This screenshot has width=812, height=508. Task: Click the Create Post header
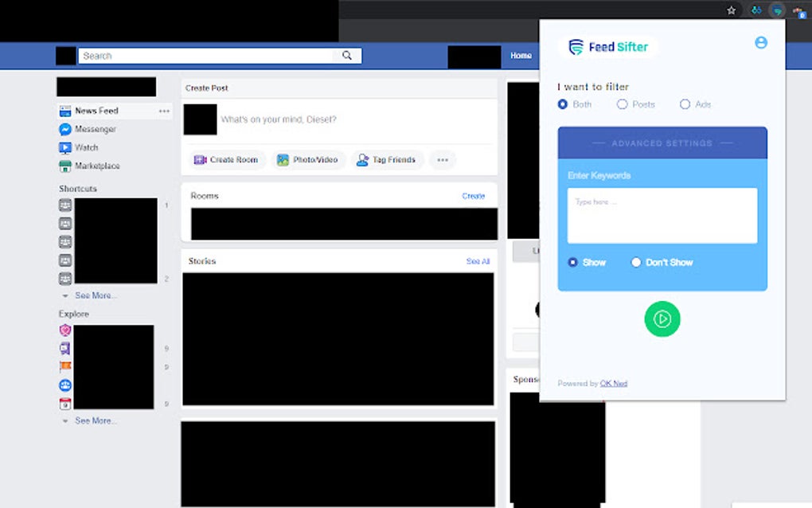(207, 88)
